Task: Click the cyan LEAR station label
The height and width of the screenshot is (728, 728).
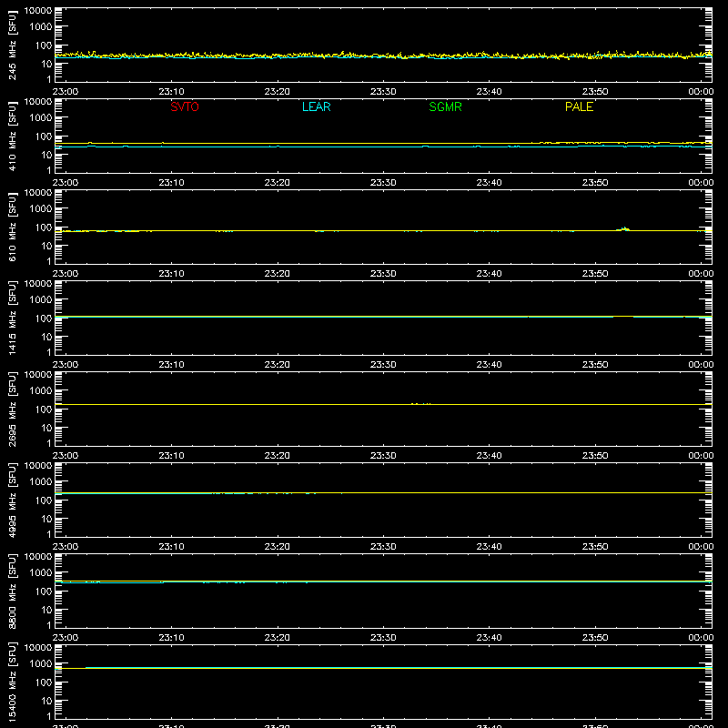Action: (316, 106)
